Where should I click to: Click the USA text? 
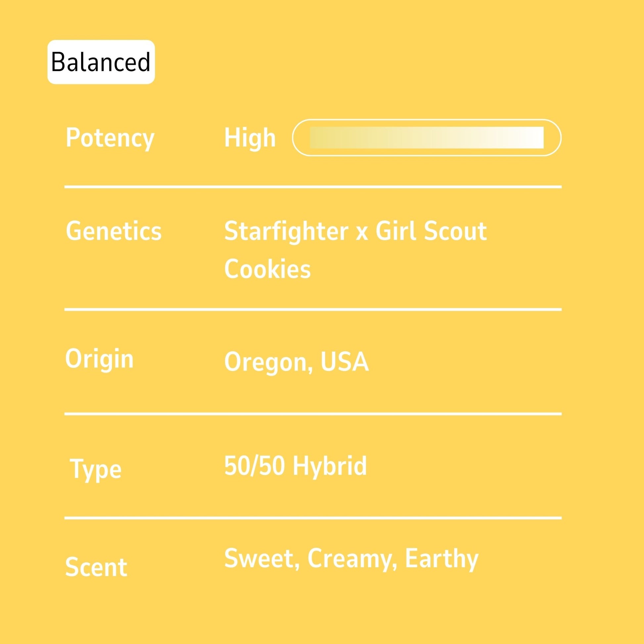tap(345, 362)
